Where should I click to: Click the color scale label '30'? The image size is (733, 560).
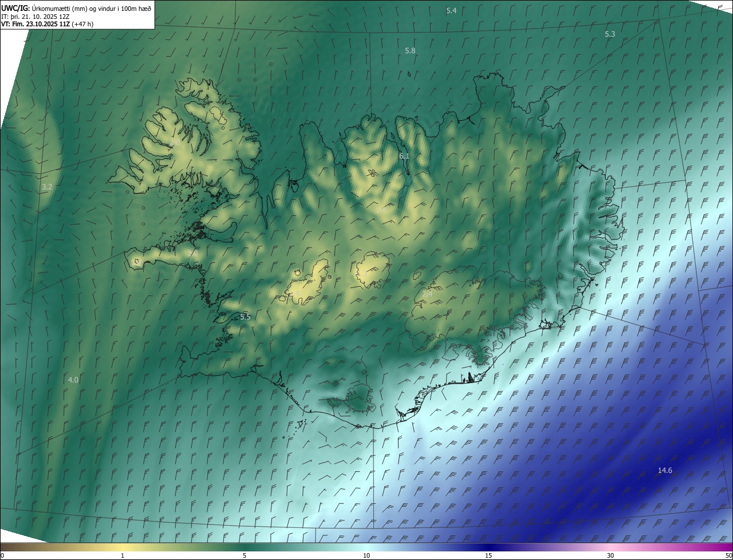[610, 556]
